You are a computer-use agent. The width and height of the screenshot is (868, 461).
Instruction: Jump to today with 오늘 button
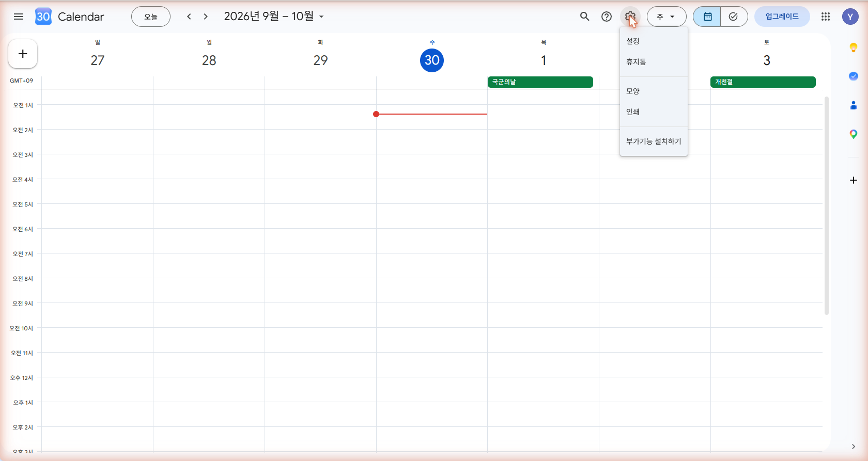coord(151,17)
